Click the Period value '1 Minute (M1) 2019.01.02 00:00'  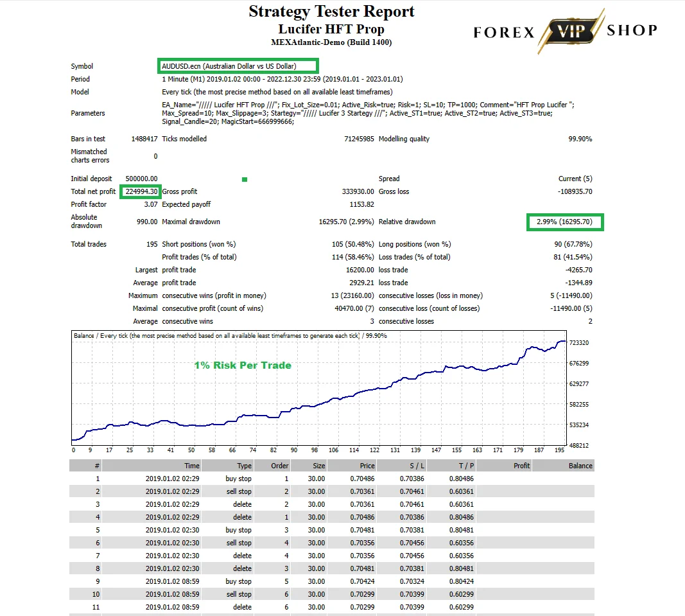(211, 79)
